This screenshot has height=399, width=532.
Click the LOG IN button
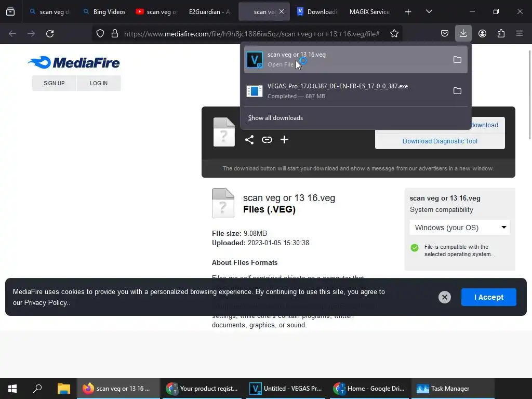coord(99,83)
